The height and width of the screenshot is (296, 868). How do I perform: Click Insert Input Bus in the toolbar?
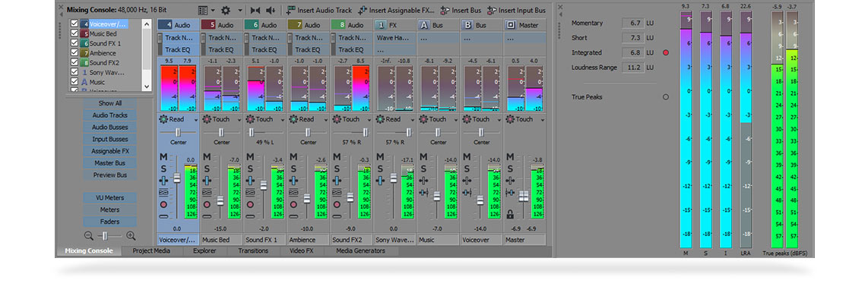pos(516,10)
